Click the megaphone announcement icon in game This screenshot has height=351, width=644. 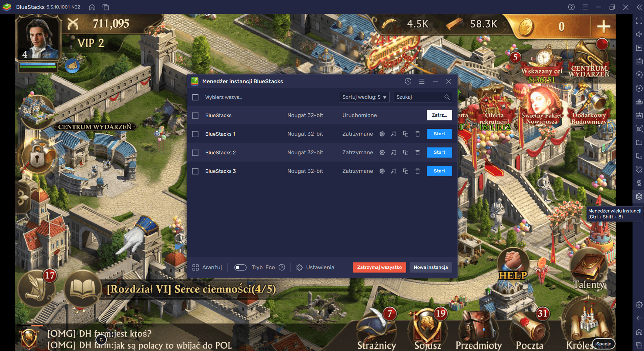(72, 66)
